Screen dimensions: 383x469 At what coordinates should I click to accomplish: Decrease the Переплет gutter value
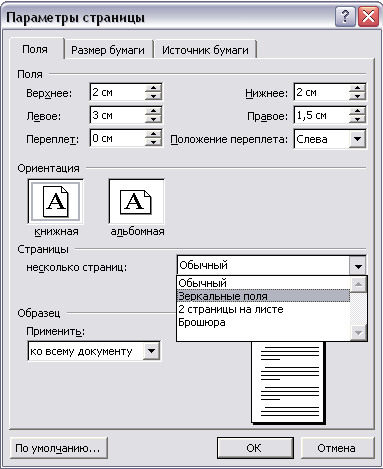click(153, 142)
